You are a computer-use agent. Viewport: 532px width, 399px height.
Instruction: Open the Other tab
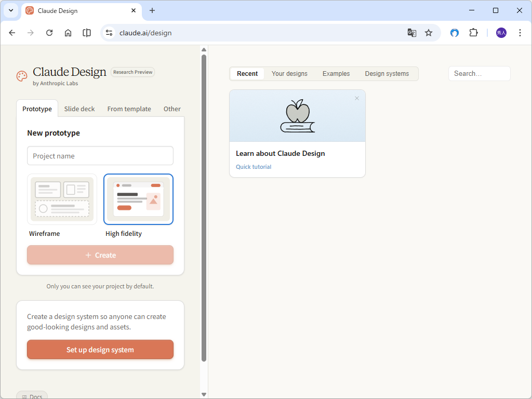click(172, 109)
